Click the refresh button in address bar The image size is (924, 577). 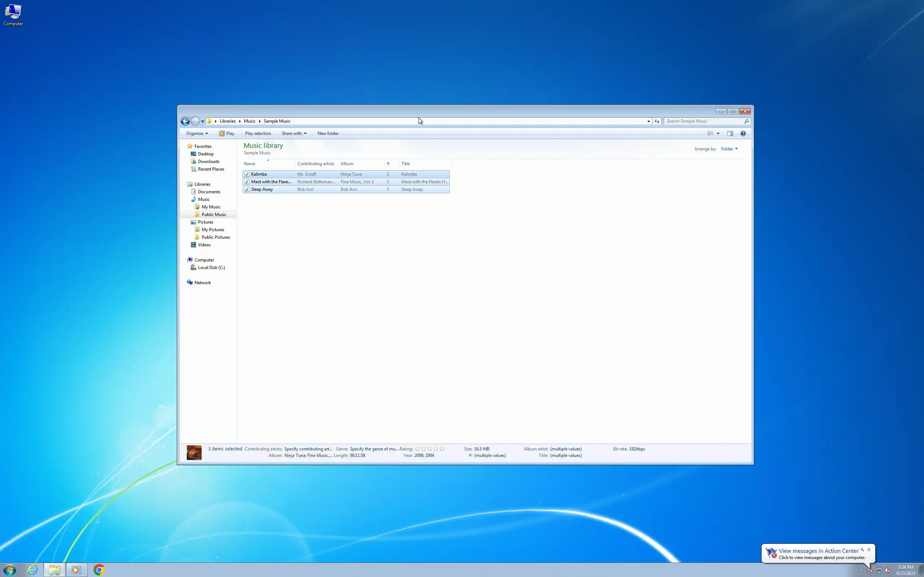[x=657, y=122]
